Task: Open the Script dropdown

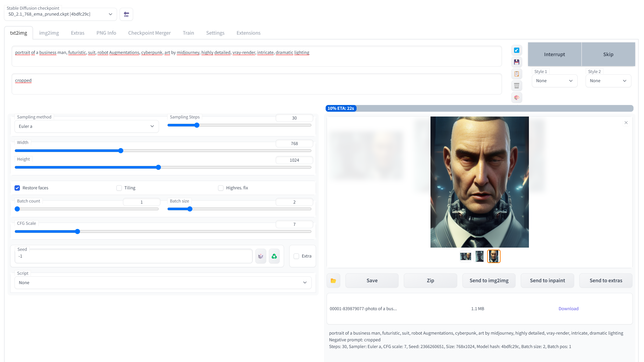Action: [163, 283]
